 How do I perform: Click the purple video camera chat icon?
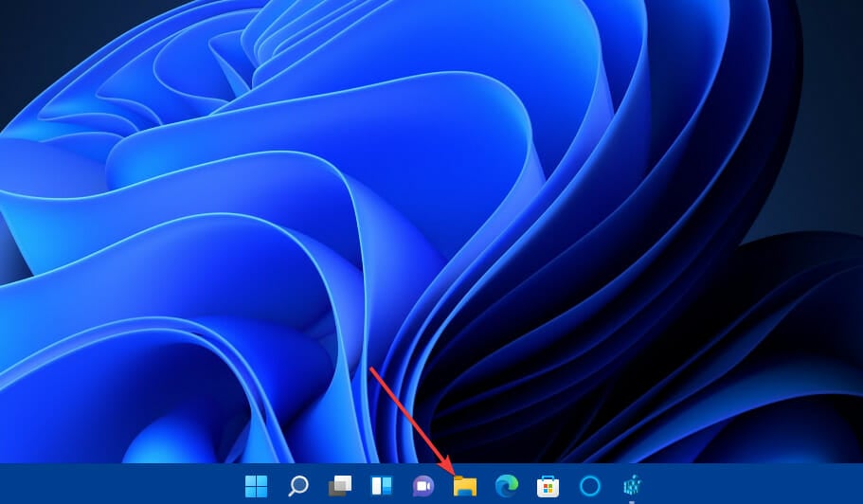(x=423, y=486)
